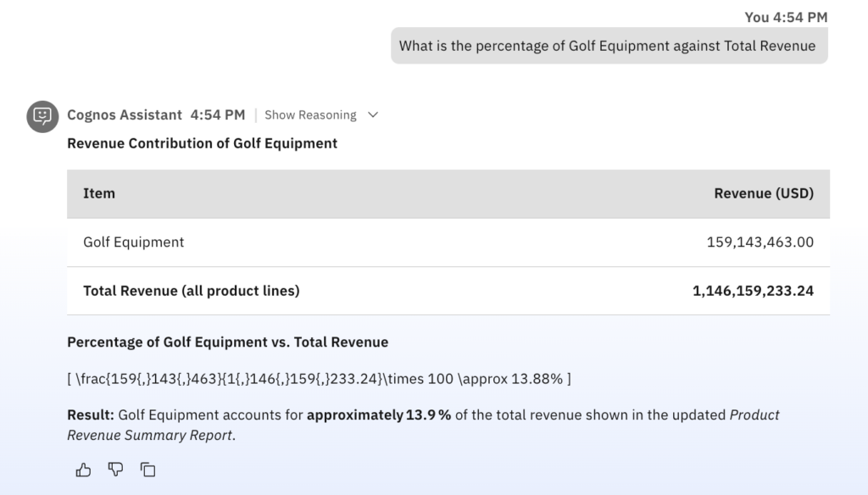Click the You 4:54 PM timestamp

click(x=785, y=17)
